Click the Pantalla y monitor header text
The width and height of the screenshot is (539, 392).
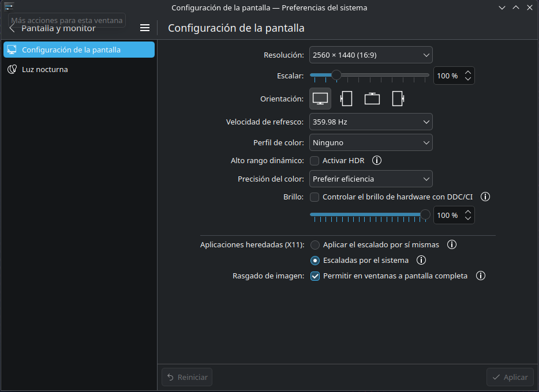coord(58,28)
